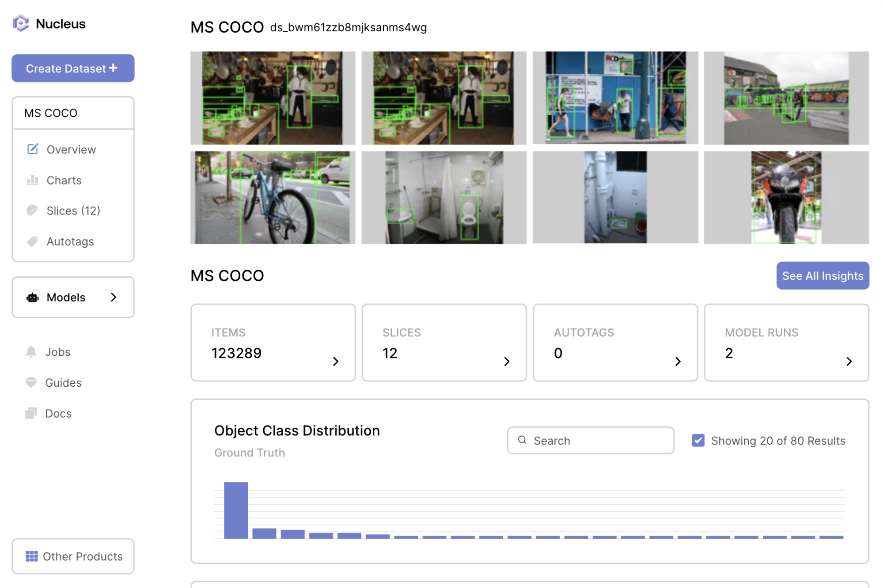Click the Jobs bell icon

tap(31, 352)
